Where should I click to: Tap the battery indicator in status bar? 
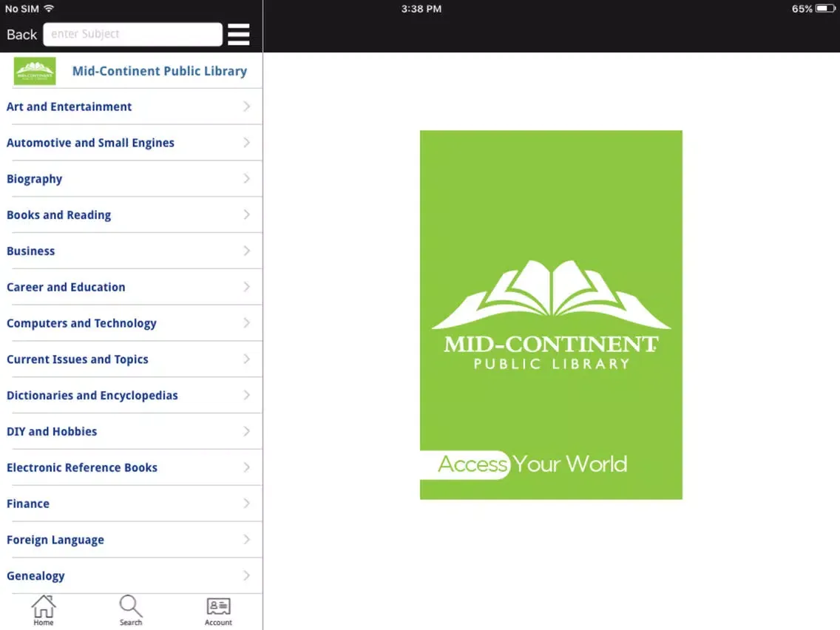825,9
